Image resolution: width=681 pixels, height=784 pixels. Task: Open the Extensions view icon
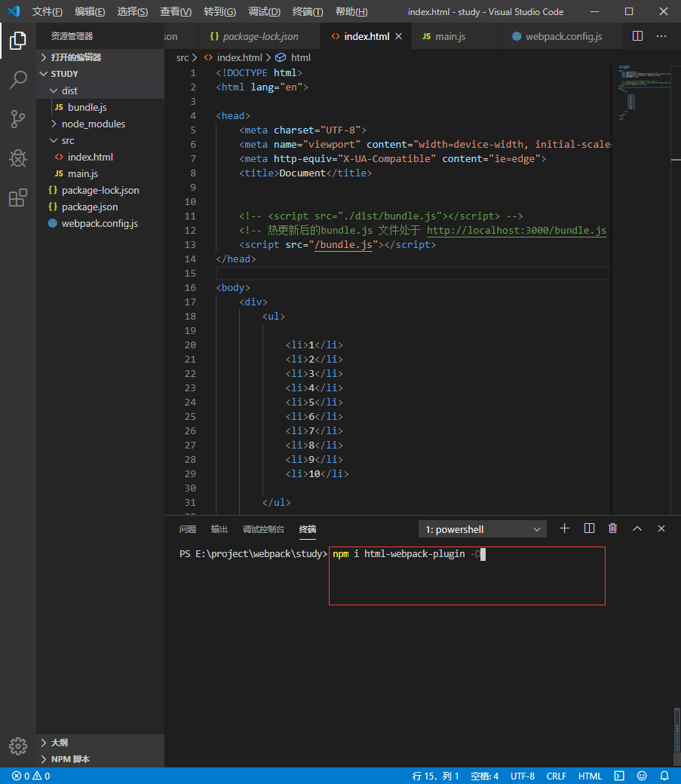point(18,198)
